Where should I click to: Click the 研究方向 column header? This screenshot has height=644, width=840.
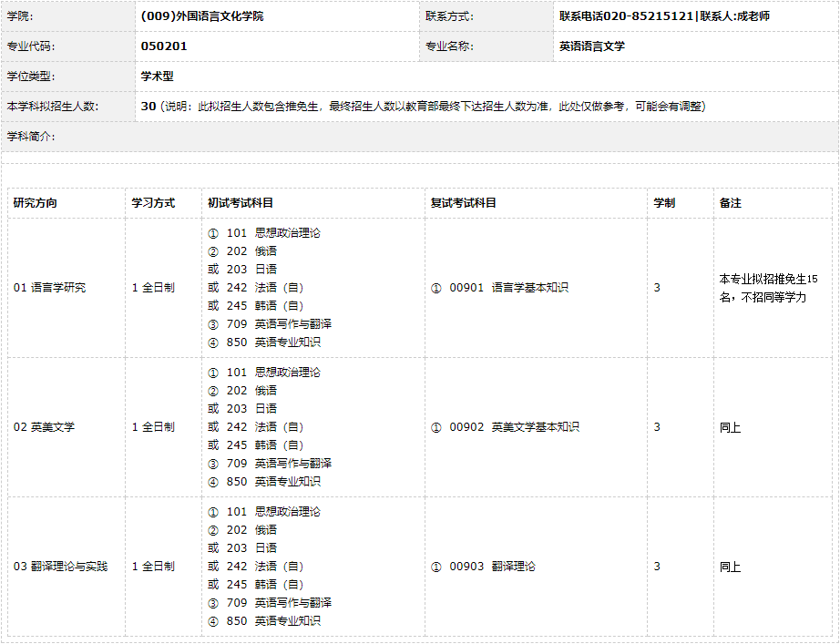[x=35, y=203]
